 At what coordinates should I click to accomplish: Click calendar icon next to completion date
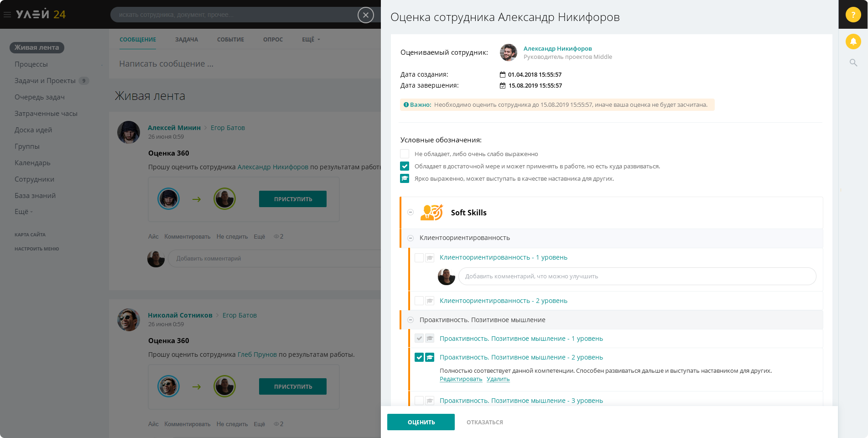coord(503,86)
